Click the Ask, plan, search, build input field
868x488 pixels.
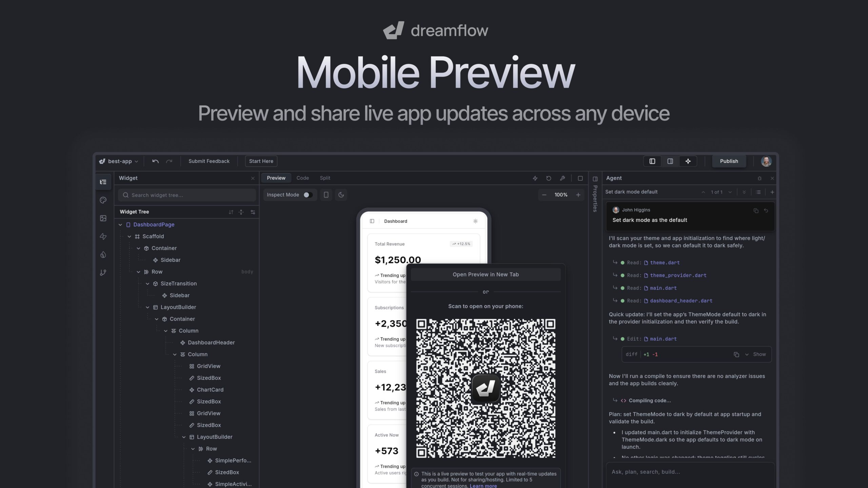click(688, 472)
